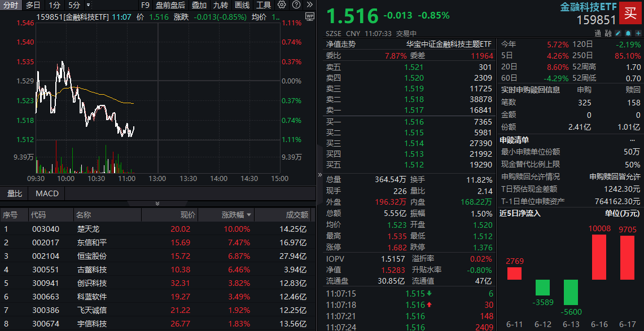Screen dimensions: 644x331
Task: Open the toolbar settings gear icon
Action: (x=282, y=5)
